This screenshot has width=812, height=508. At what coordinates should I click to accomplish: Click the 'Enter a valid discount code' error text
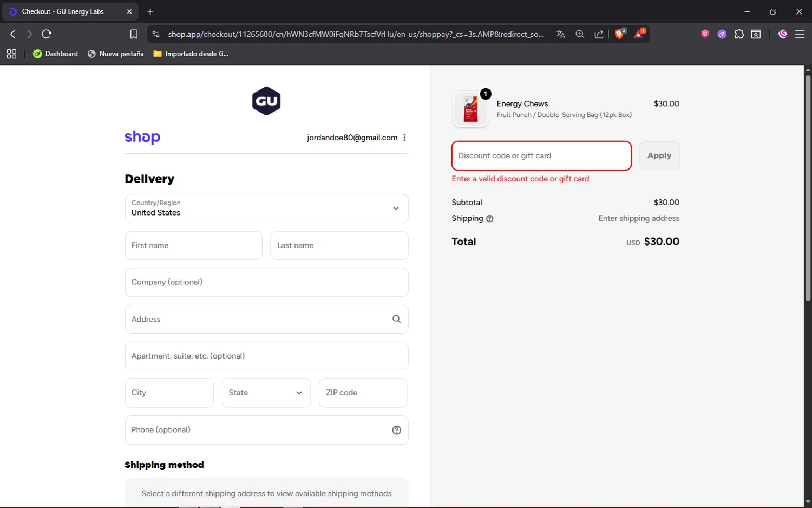(520, 179)
